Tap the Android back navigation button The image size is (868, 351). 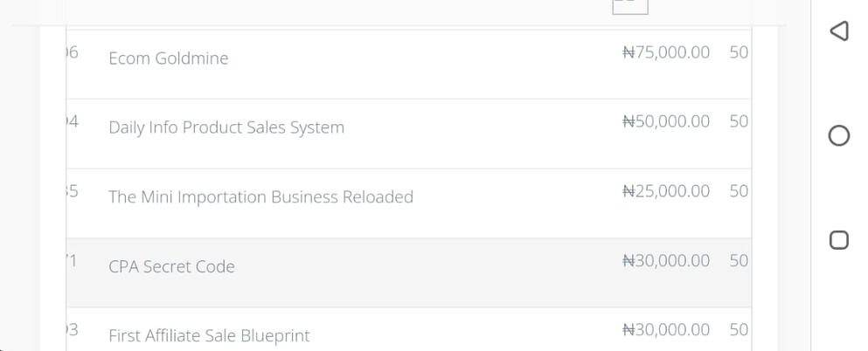pos(838,31)
